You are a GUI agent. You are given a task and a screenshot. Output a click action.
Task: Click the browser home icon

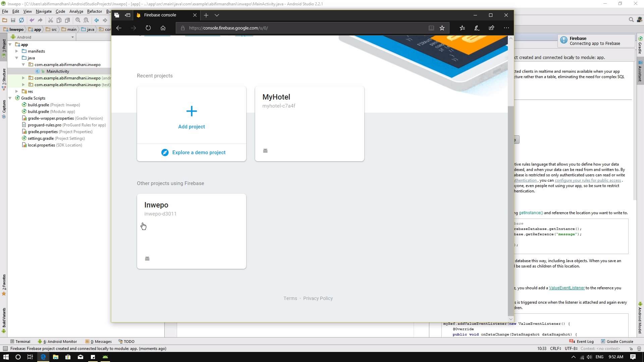click(x=163, y=28)
